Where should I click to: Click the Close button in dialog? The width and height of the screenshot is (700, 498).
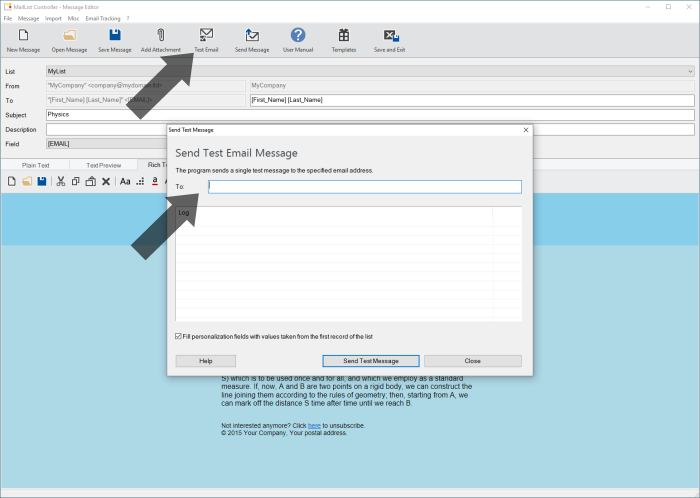473,361
